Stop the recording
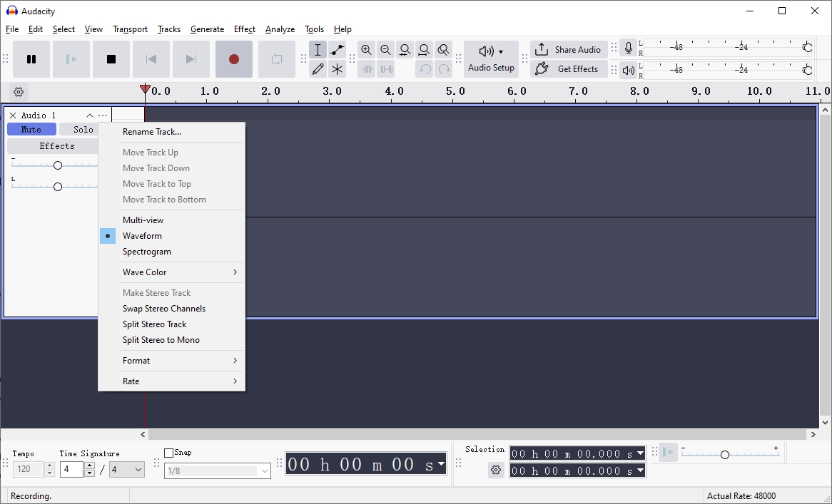The height and width of the screenshot is (504, 832). coord(111,59)
